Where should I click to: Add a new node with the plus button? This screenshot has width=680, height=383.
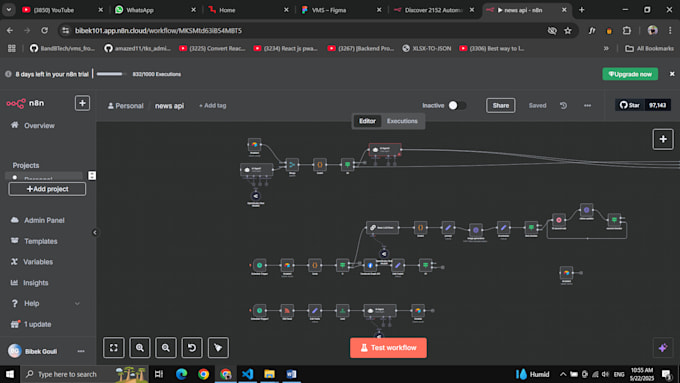[x=663, y=139]
